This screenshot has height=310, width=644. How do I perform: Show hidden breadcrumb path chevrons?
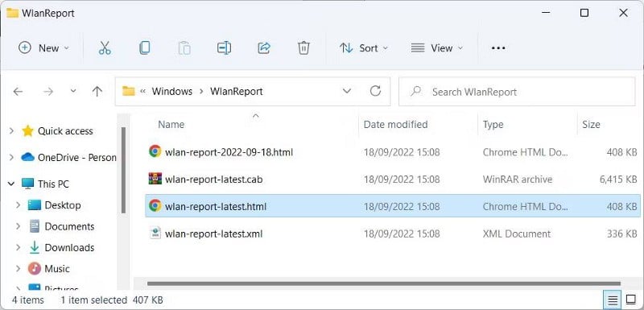pyautogui.click(x=143, y=91)
